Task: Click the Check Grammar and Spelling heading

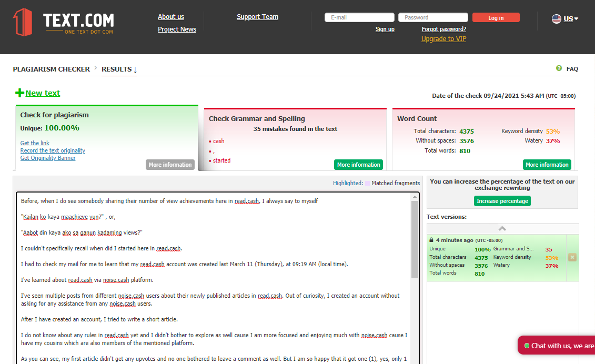Action: (257, 118)
